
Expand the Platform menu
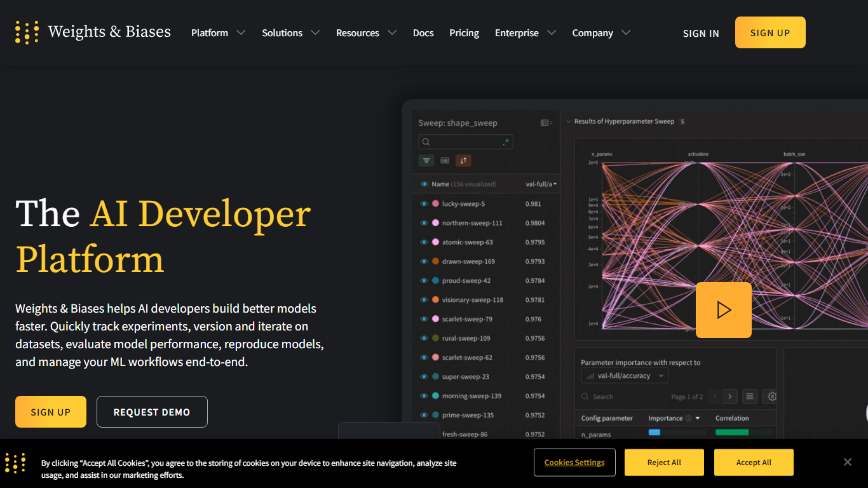tap(218, 33)
